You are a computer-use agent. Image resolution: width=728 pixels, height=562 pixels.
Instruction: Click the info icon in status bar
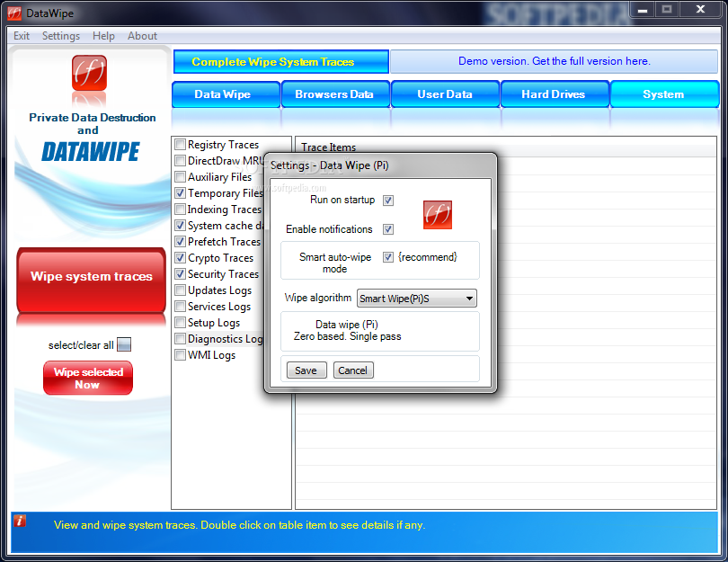20,522
